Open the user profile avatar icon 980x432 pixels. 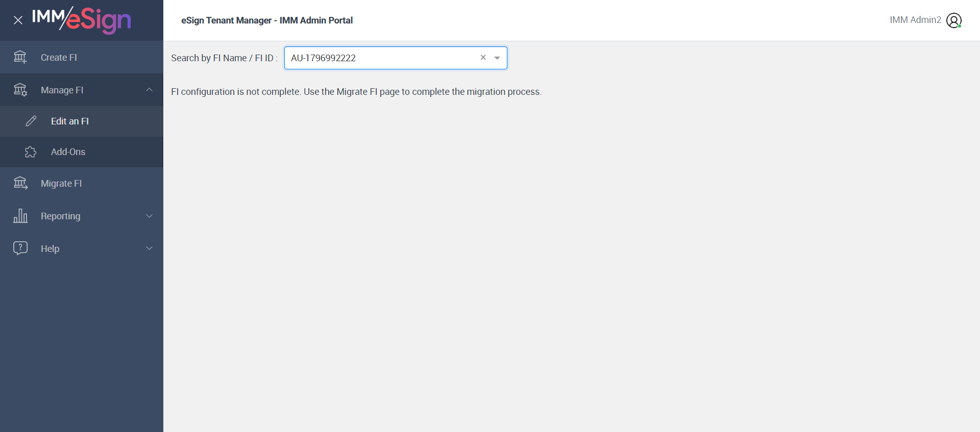(954, 20)
